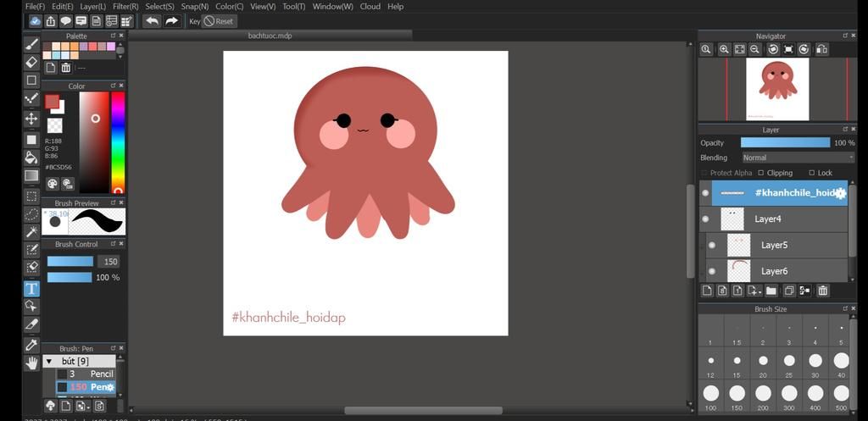Viewport: 868px width, 421px height.
Task: Pick the rectangular Select tool
Action: (31, 197)
